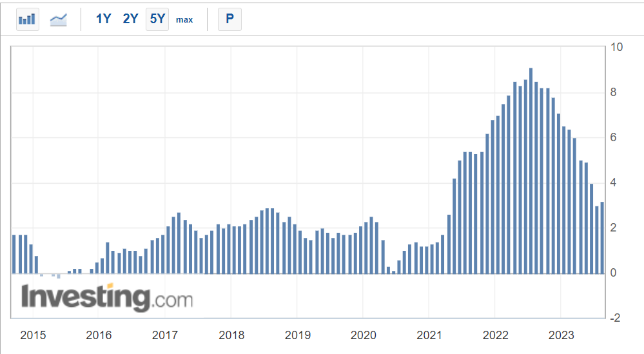This screenshot has width=644, height=354.
Task: Select the max time range
Action: click(184, 19)
